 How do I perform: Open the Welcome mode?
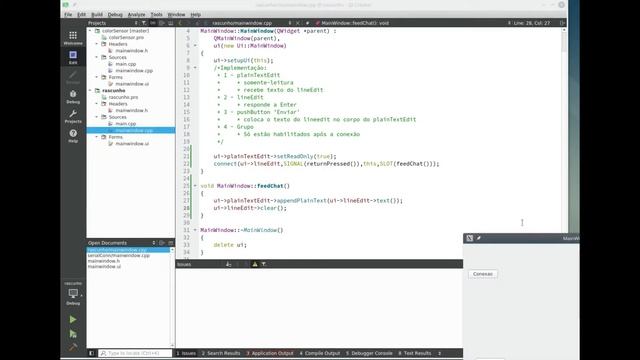[73, 38]
